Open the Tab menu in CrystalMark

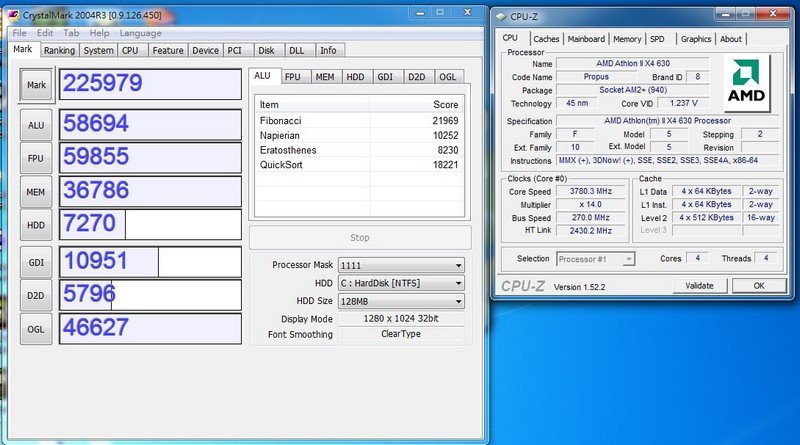[x=71, y=33]
